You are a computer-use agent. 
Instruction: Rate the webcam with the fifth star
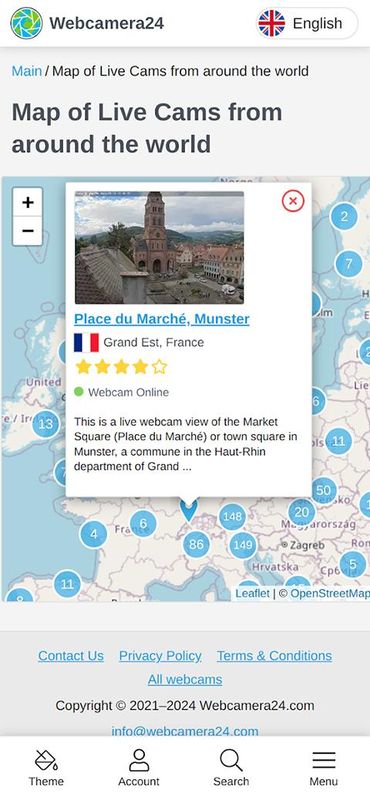(x=159, y=367)
